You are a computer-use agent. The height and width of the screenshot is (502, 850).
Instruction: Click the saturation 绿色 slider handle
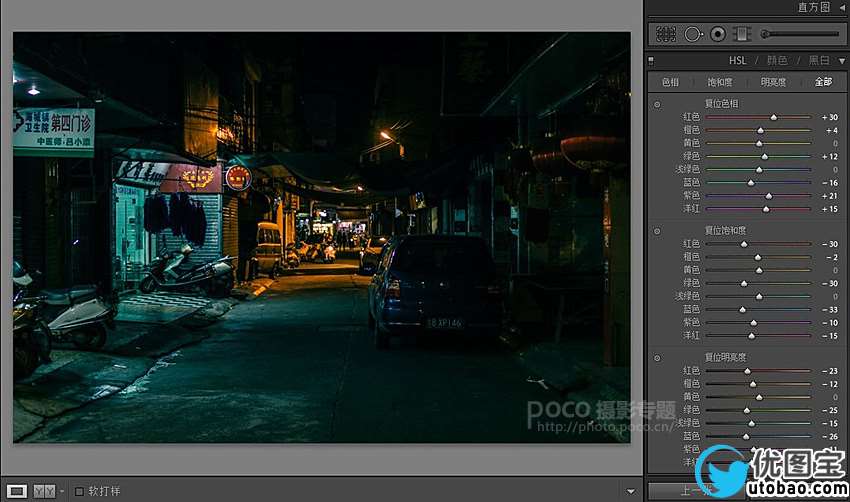click(x=744, y=284)
